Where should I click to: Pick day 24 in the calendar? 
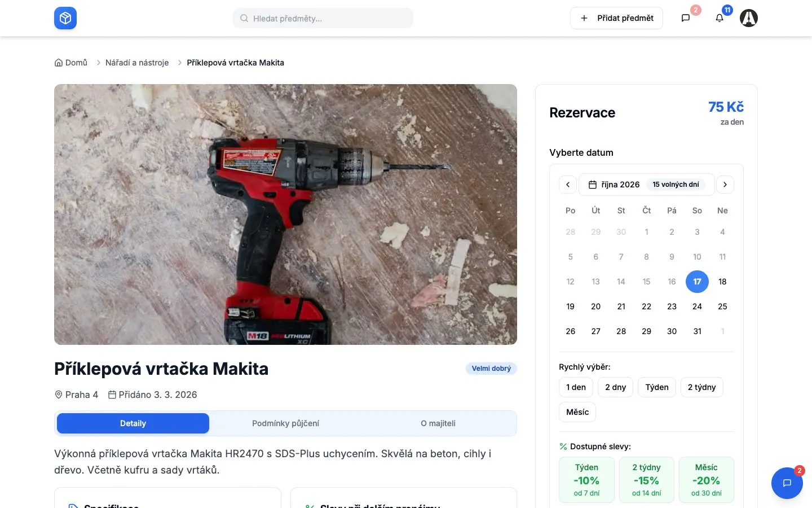click(x=698, y=306)
